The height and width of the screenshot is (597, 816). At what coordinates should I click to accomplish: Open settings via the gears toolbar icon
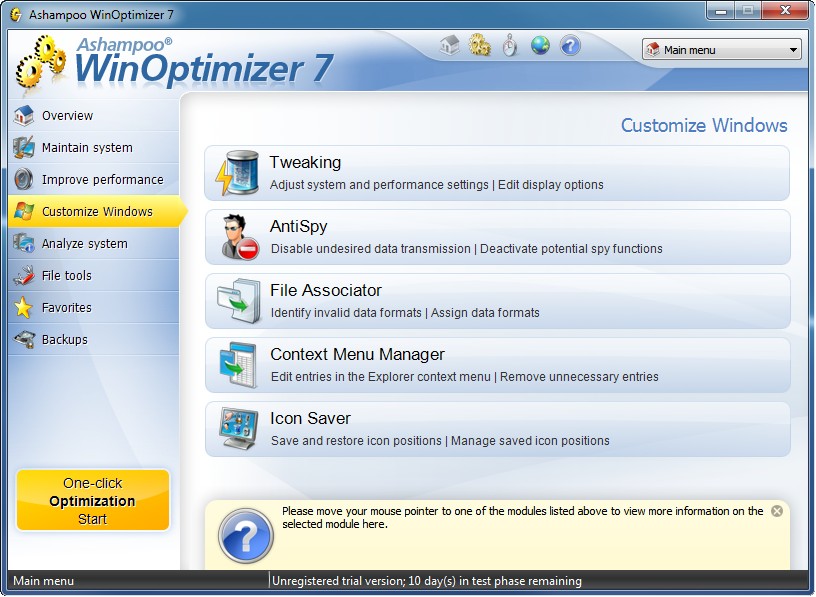click(x=480, y=46)
